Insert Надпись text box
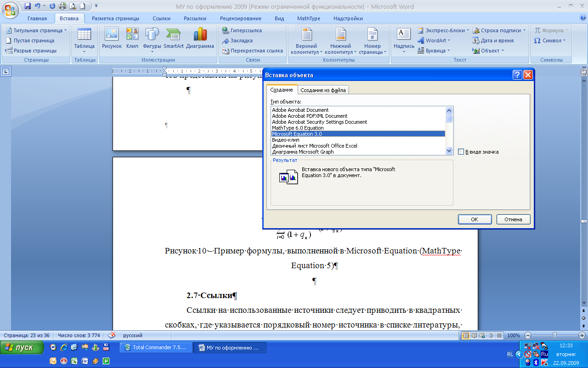Image resolution: width=588 pixels, height=368 pixels. point(404,40)
